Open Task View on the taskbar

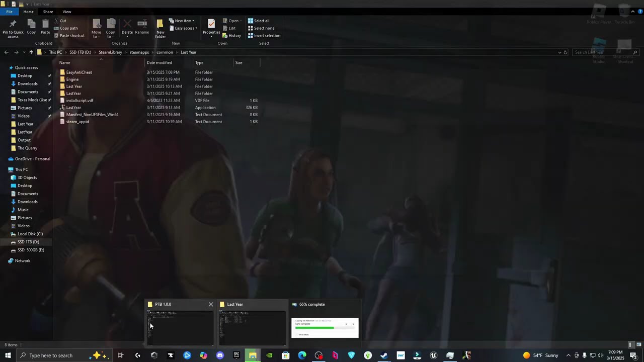pos(121,355)
